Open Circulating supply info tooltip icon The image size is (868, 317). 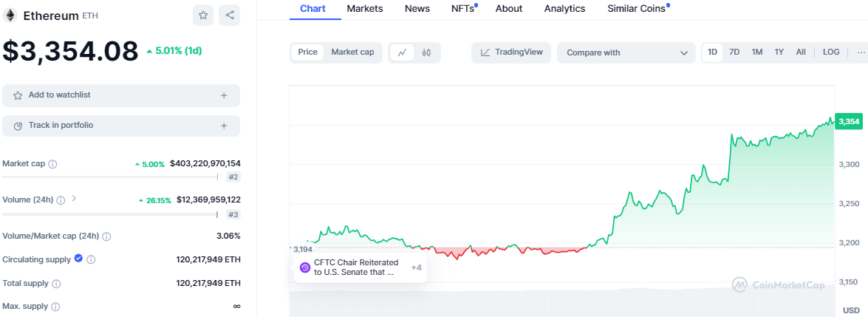[x=91, y=259]
